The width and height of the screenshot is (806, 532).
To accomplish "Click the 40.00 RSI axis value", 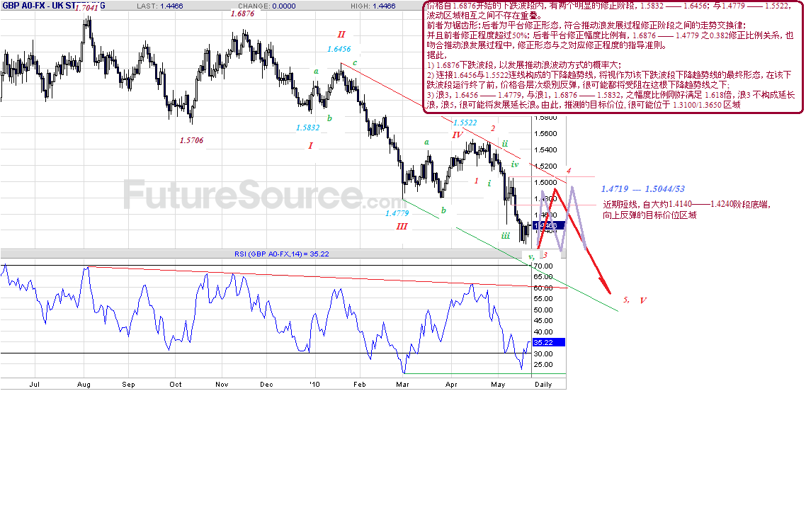I will pos(543,332).
